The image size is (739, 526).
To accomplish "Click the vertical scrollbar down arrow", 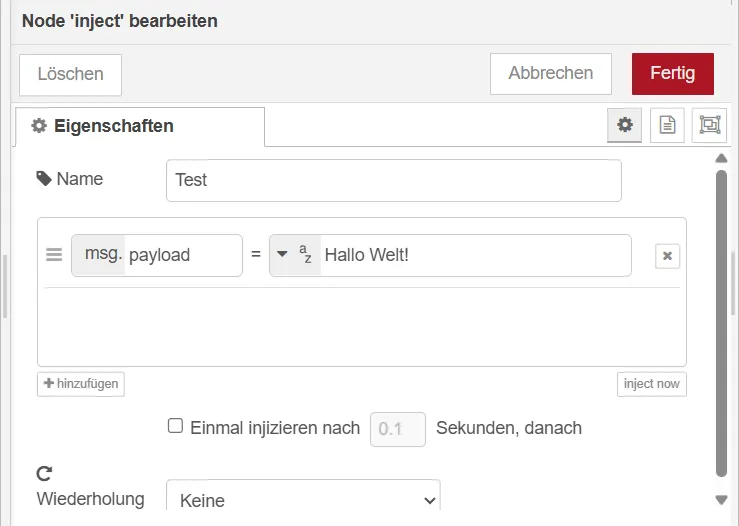I will coord(722,499).
